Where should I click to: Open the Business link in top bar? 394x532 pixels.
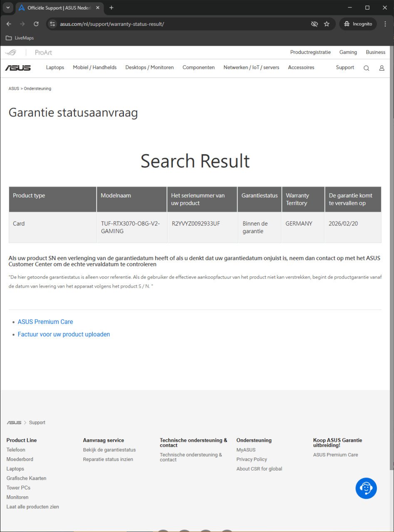point(376,52)
